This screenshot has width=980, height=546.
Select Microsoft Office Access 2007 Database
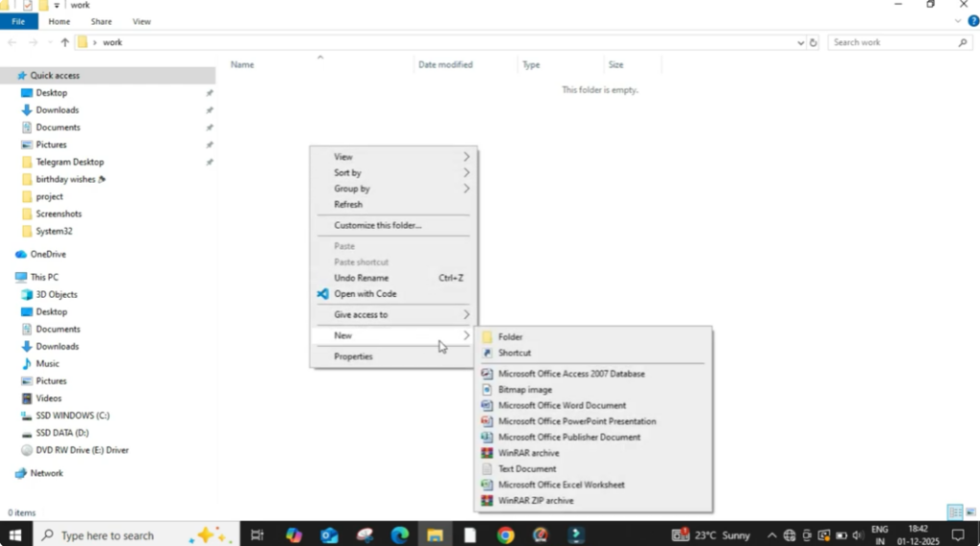592,374
